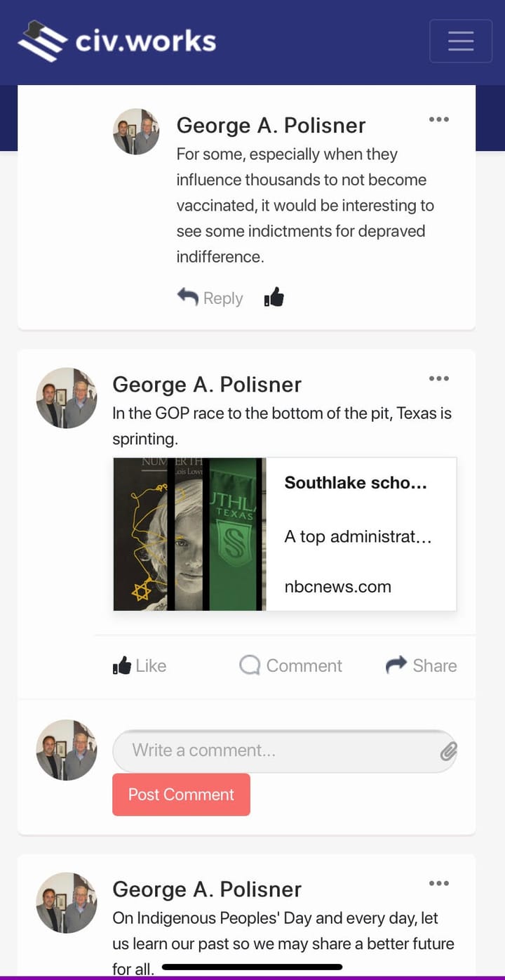Click the avatar next to the Texas post
Viewport: 505px width, 980px height.
[67, 398]
